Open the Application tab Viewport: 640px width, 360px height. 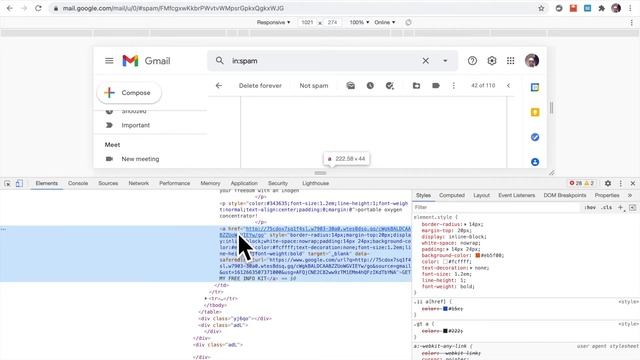(x=244, y=183)
